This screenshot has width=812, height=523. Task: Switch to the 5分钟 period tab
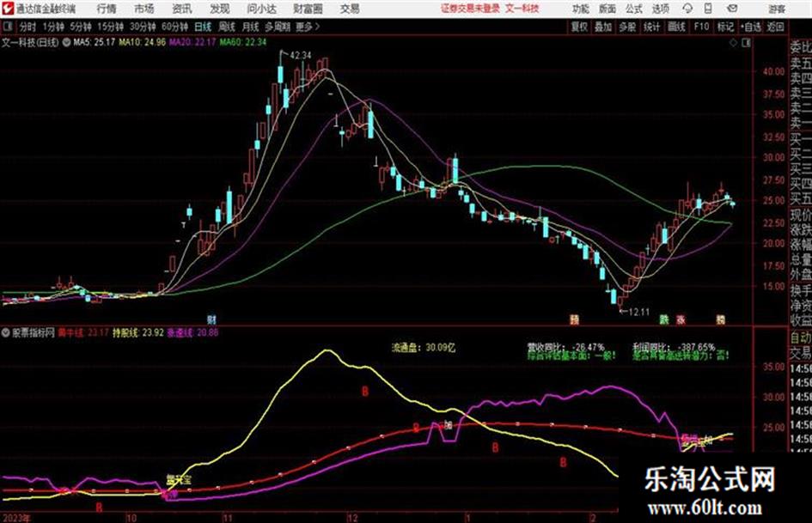tap(80, 27)
